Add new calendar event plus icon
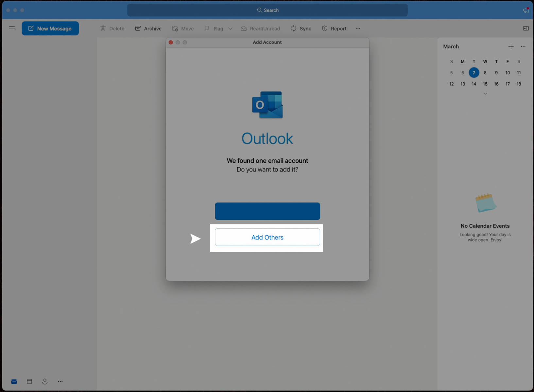 click(x=511, y=46)
